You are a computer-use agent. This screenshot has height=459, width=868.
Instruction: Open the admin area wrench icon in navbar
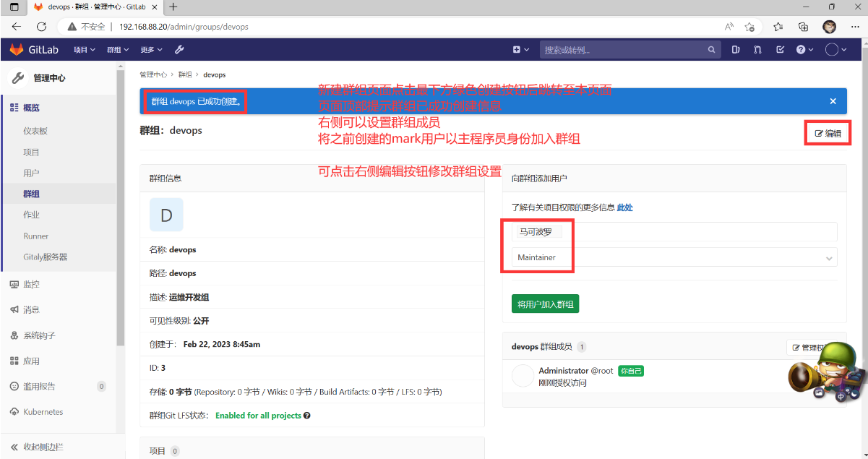coord(179,50)
